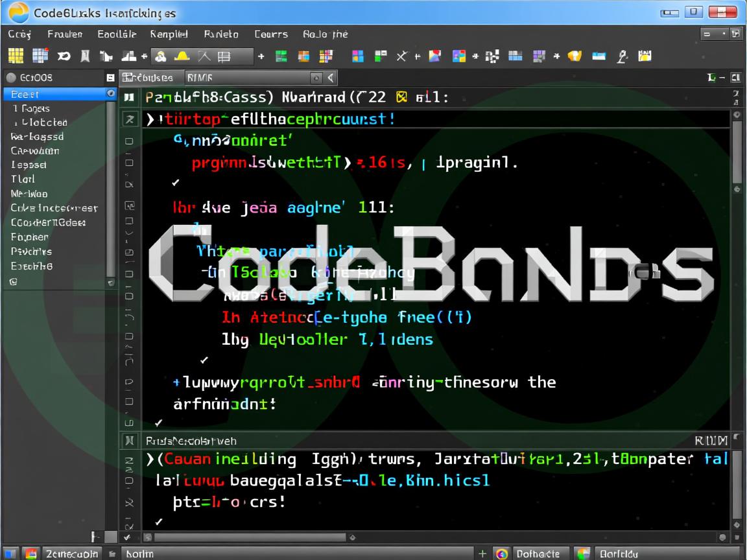
Task: Toggle a breakpoint marker in the code gutter
Action: click(130, 141)
